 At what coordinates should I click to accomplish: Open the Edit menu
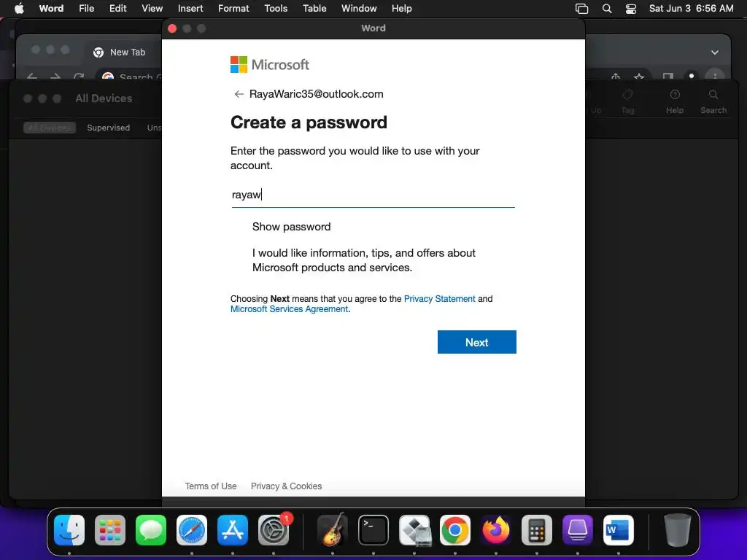coord(117,9)
